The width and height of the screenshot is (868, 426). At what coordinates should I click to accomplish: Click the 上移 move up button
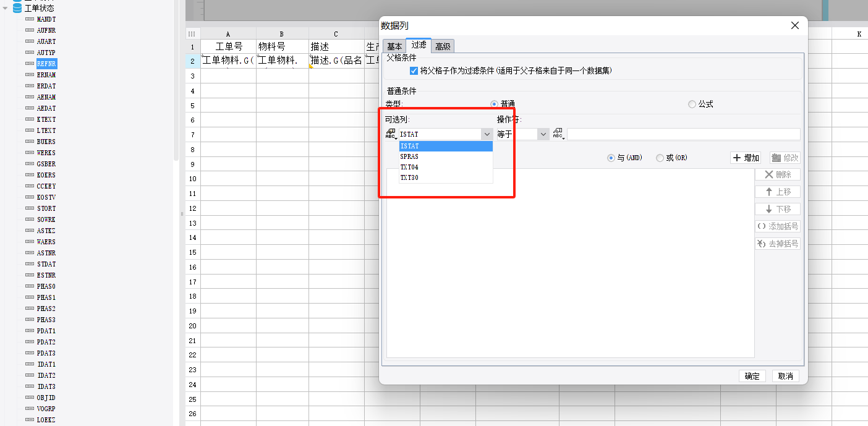pyautogui.click(x=778, y=192)
